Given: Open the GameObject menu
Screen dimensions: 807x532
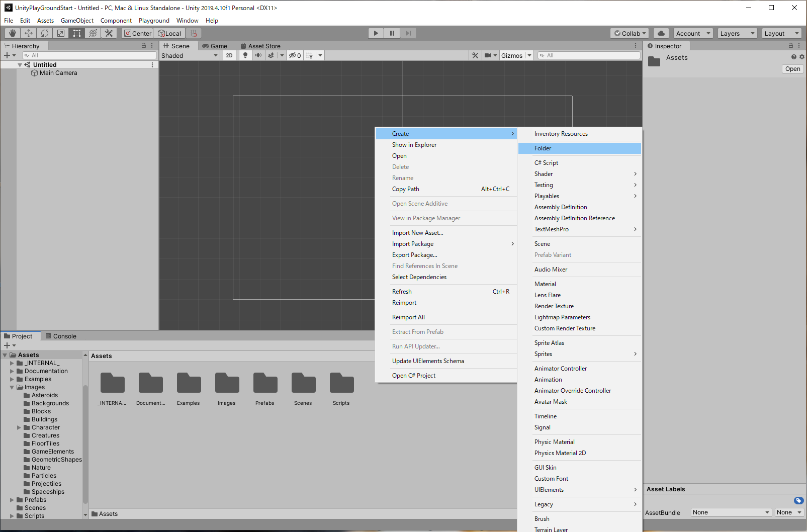Looking at the screenshot, I should 77,21.
